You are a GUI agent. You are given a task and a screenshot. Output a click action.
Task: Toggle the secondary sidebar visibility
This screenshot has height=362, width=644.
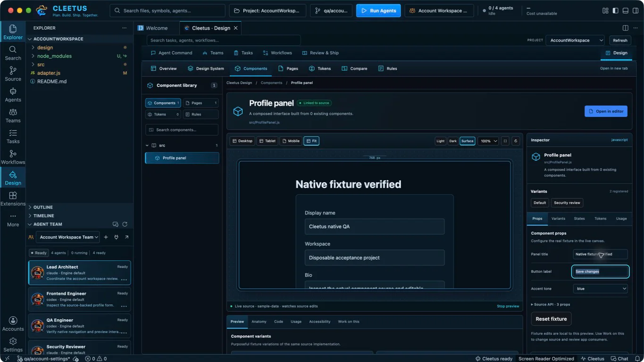(635, 10)
